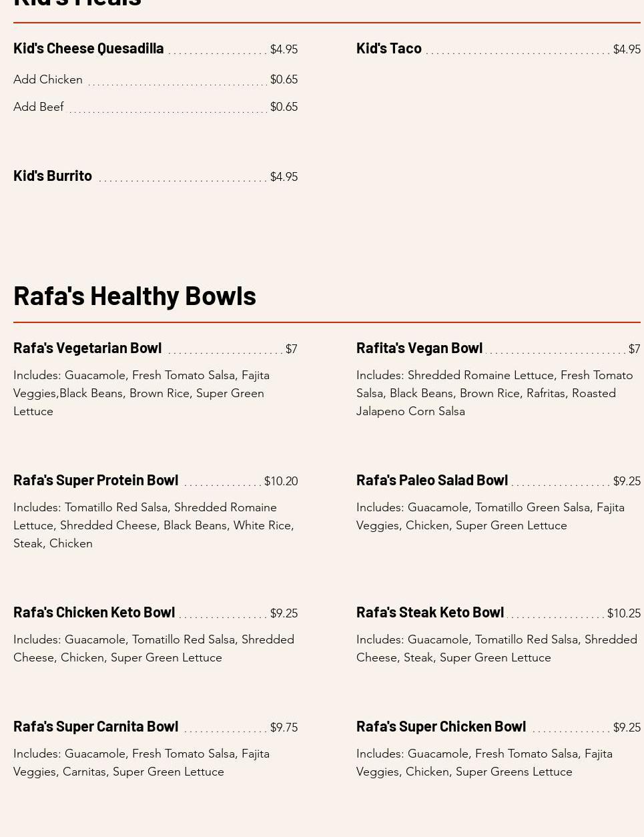Click the Super Protein Bowl ingredients description
This screenshot has width=644, height=837.
[x=153, y=525]
